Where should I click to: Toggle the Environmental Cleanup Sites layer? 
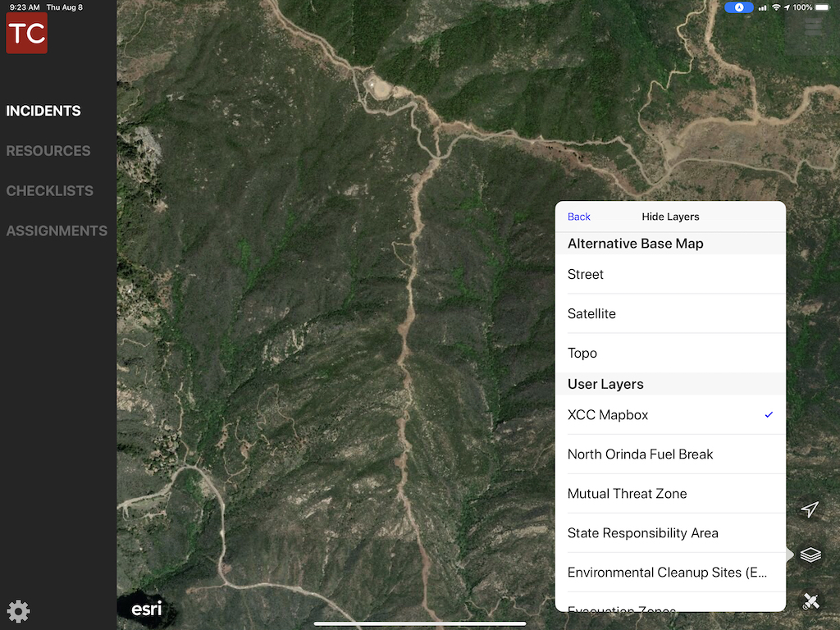coord(670,573)
